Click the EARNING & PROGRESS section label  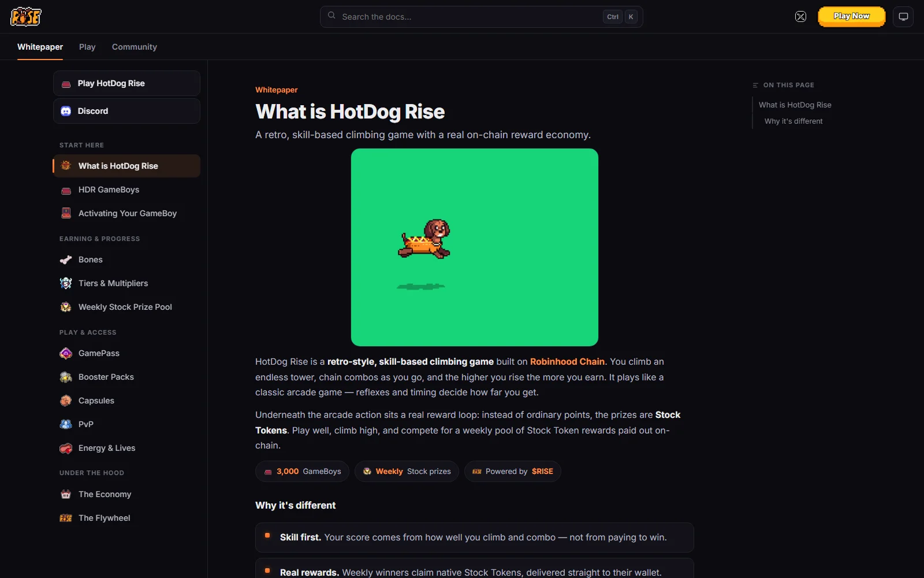coord(99,239)
